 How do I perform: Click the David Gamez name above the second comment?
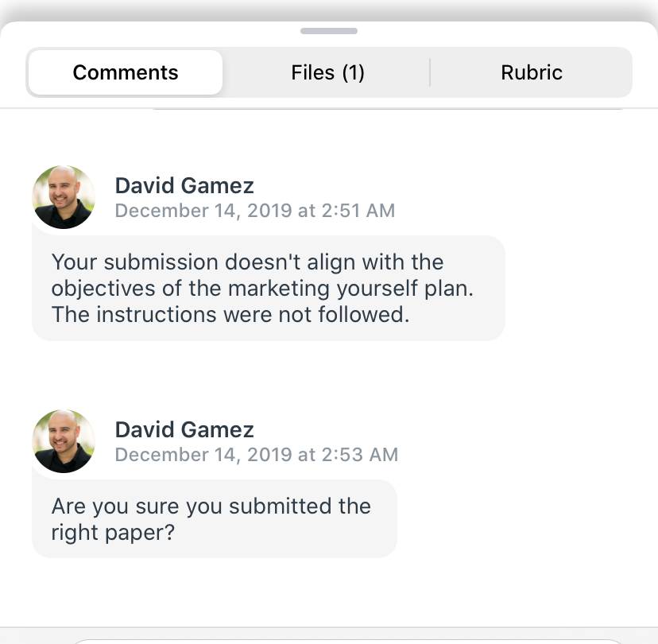[184, 430]
